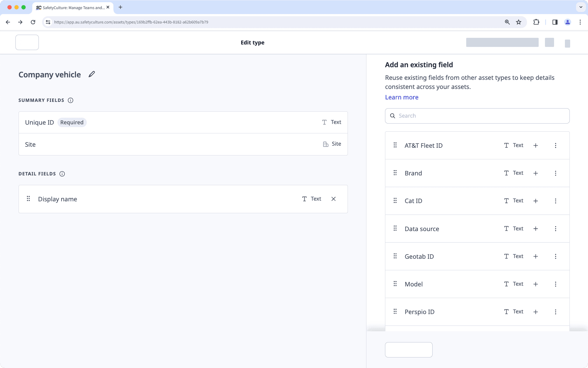Remove the Display name field with the X

[333, 199]
